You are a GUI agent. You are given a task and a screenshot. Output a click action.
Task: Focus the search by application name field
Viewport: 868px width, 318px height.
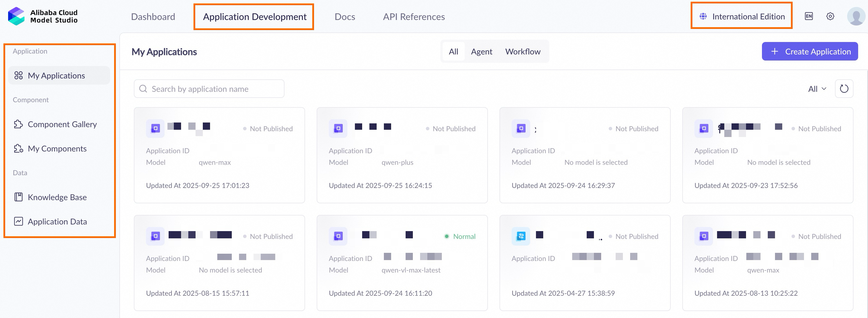209,89
